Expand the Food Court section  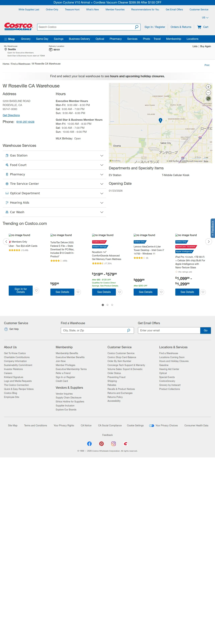click(x=54, y=165)
